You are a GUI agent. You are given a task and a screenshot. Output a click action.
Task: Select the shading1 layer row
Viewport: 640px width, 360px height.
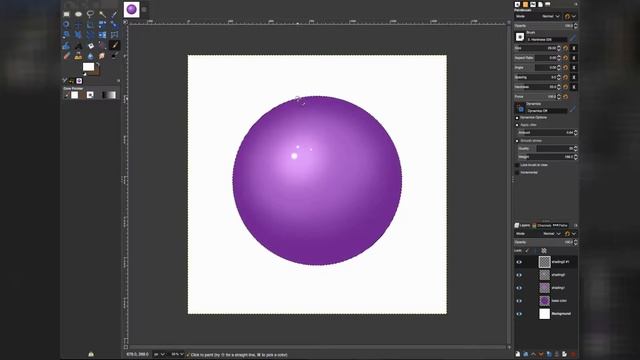pyautogui.click(x=546, y=288)
